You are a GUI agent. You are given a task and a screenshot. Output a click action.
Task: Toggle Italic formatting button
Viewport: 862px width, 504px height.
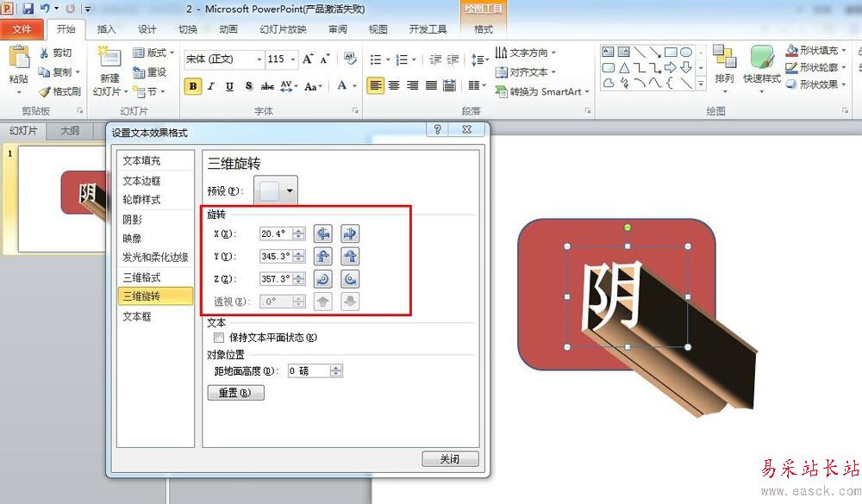[211, 86]
